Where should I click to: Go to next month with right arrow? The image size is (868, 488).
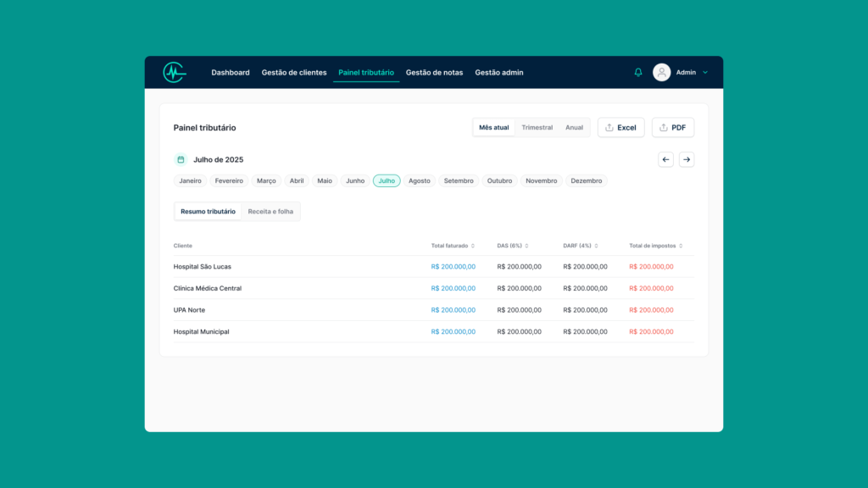[687, 159]
